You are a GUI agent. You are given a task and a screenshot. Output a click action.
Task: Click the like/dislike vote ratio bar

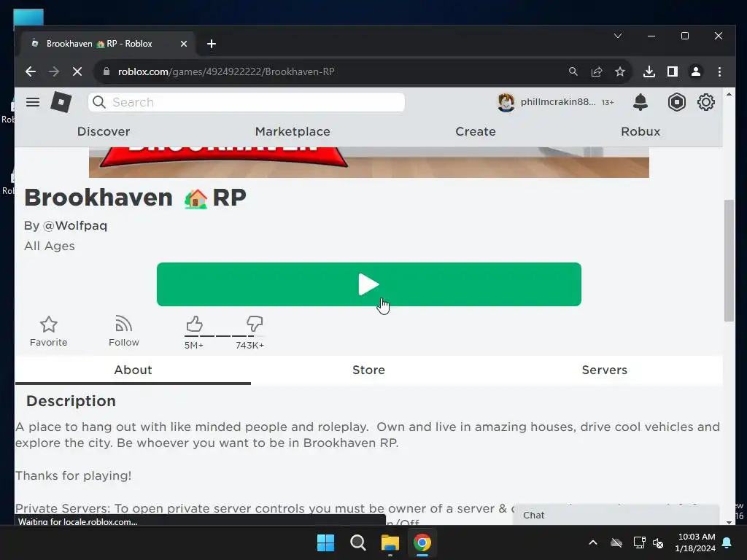224,336
